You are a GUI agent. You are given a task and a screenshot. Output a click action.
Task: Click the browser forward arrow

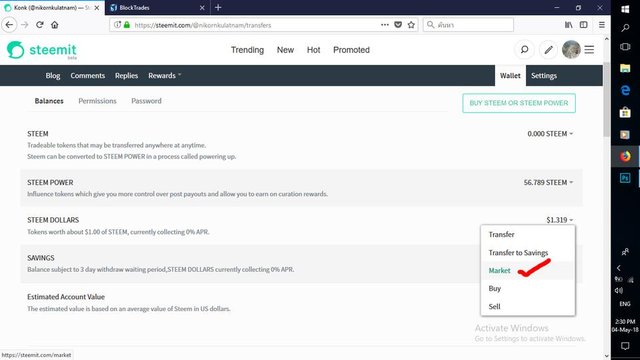click(x=24, y=25)
